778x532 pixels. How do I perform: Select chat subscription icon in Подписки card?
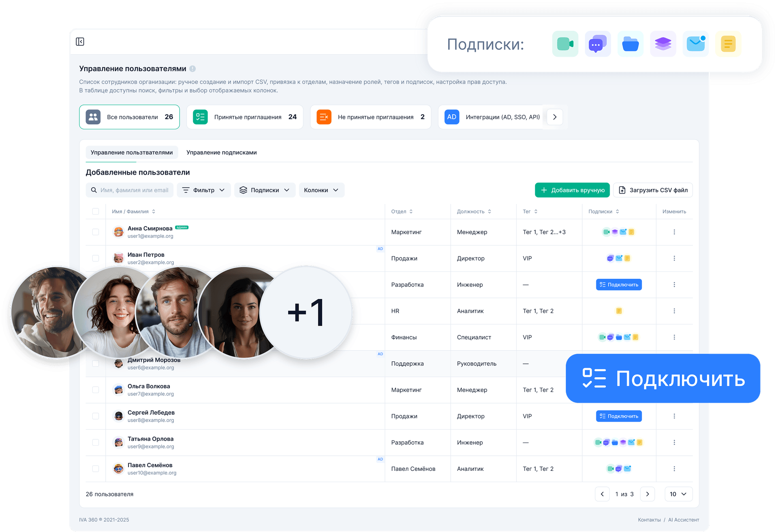point(598,44)
